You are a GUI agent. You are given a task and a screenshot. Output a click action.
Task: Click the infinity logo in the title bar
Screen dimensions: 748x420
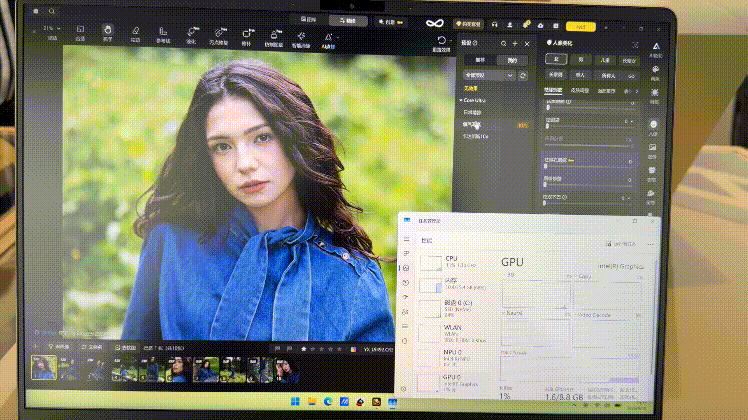point(435,23)
